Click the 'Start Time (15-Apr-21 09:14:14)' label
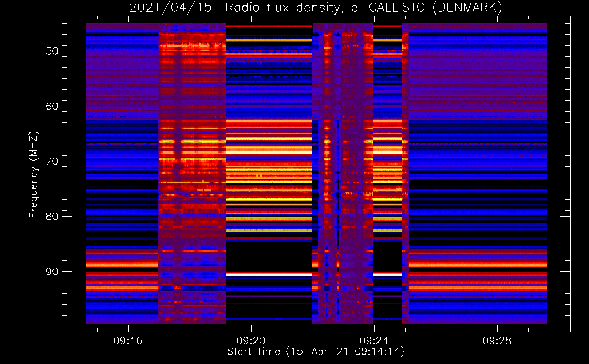The height and width of the screenshot is (364, 589). coord(316,352)
